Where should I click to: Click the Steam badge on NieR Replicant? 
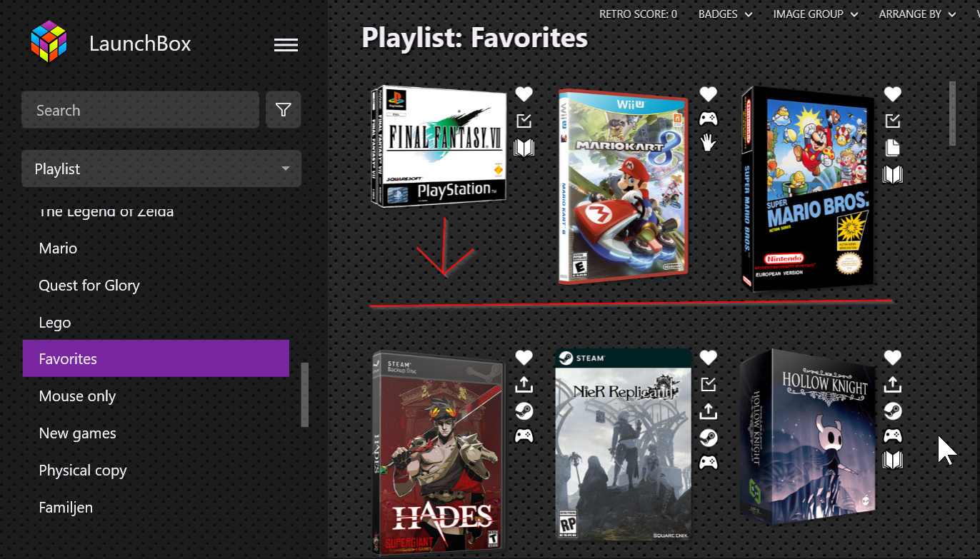(x=708, y=438)
